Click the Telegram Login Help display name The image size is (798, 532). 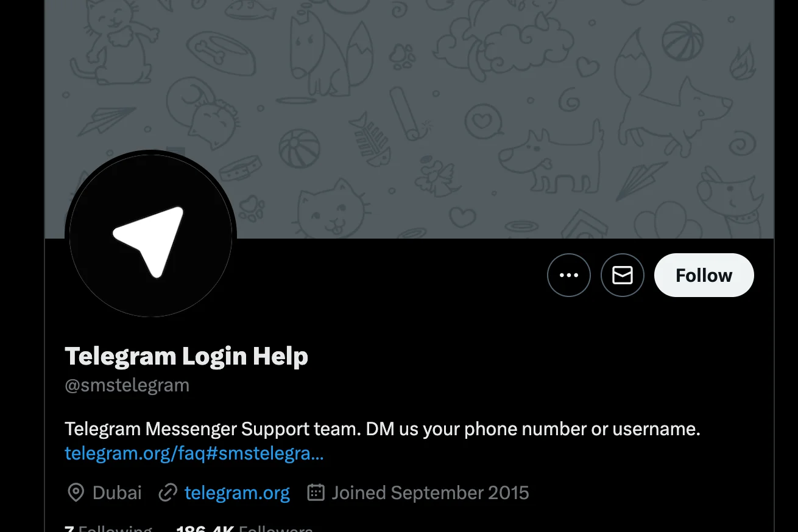(x=186, y=356)
